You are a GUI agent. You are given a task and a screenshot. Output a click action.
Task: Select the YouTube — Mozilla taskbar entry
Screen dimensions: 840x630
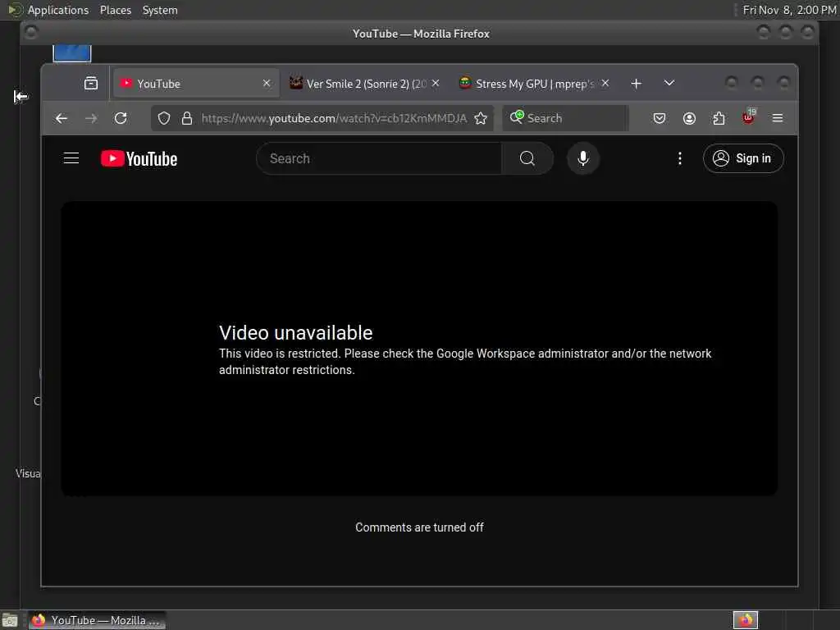click(97, 620)
